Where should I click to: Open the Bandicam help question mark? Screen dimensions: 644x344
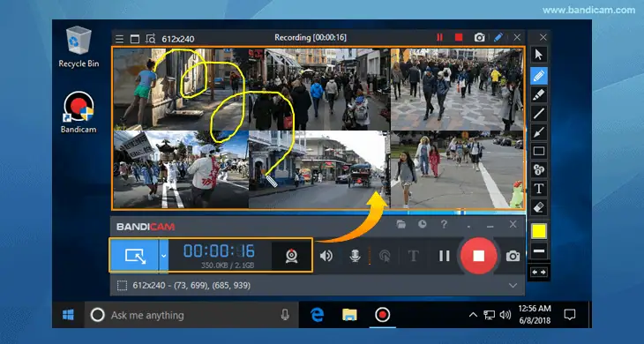pyautogui.click(x=444, y=224)
